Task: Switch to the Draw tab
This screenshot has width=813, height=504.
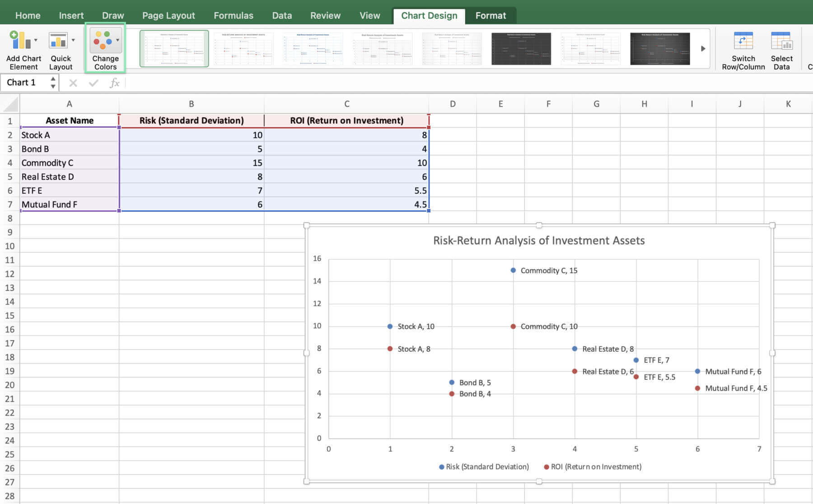Action: click(x=112, y=15)
